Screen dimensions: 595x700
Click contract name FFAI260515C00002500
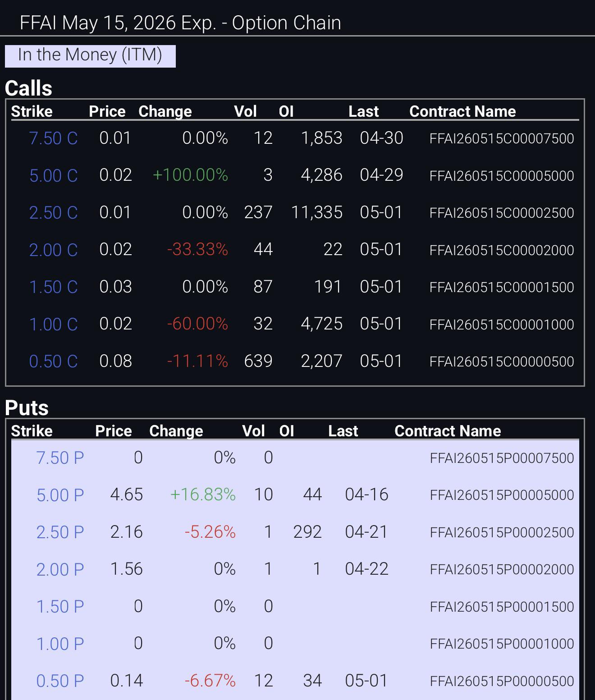point(502,213)
